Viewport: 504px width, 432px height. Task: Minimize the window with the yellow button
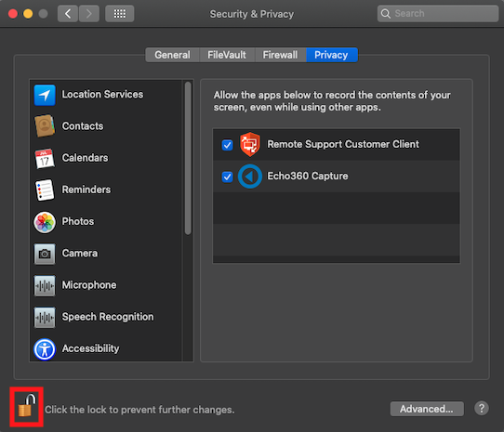point(28,14)
